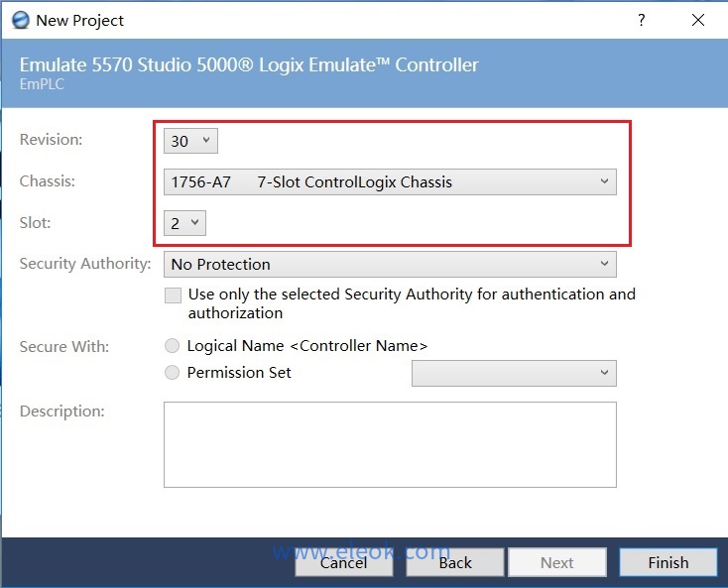Click the 'Secure With:' label
The image size is (728, 588).
[64, 347]
